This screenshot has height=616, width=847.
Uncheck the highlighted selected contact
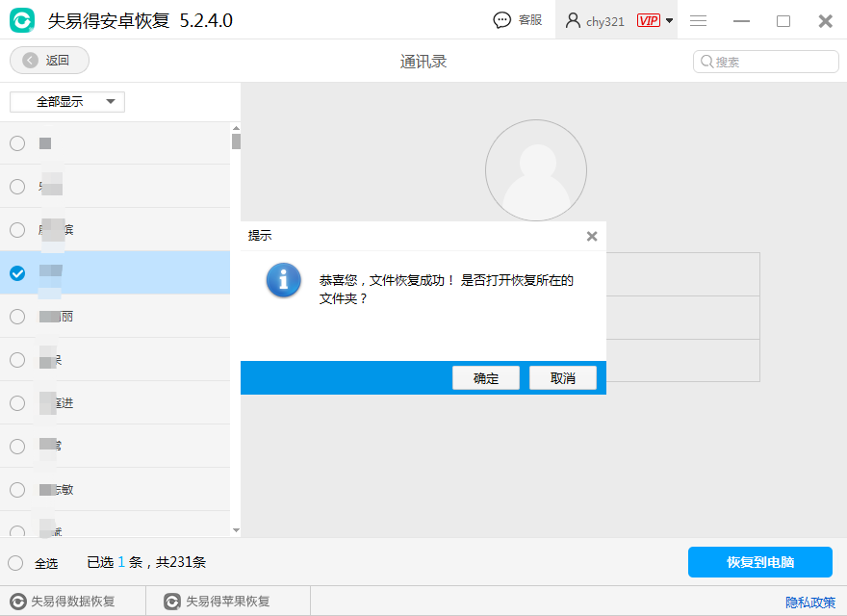pyautogui.click(x=17, y=273)
